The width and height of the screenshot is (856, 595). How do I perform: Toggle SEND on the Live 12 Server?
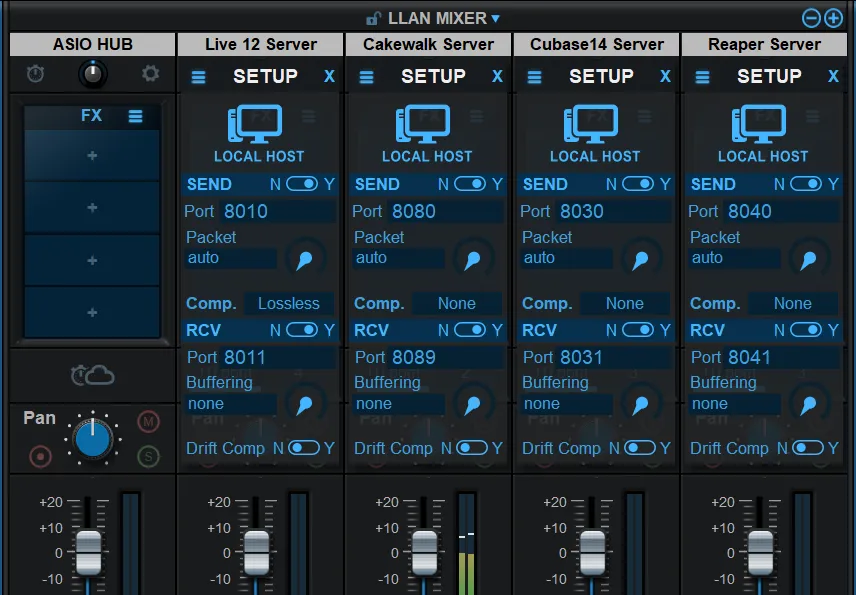tap(302, 184)
